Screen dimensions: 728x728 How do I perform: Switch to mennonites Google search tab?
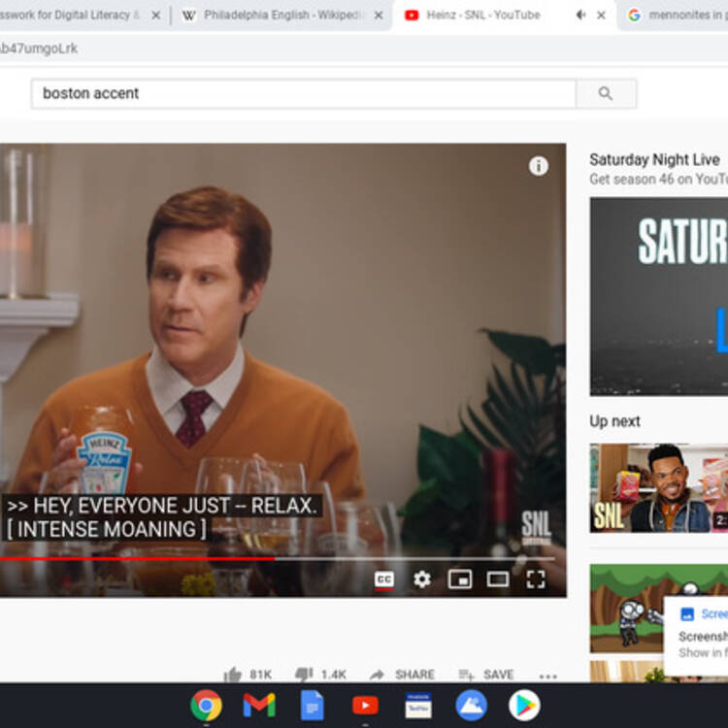click(675, 16)
